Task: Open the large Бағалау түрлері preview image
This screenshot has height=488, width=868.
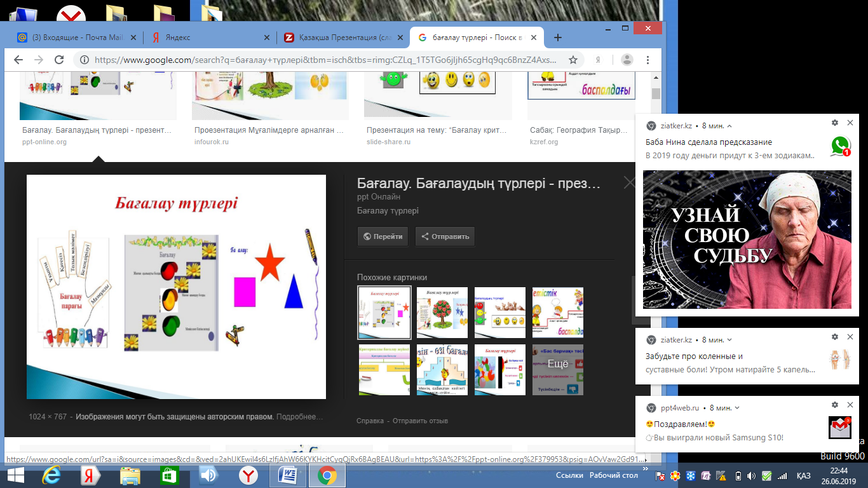Action: 176,287
